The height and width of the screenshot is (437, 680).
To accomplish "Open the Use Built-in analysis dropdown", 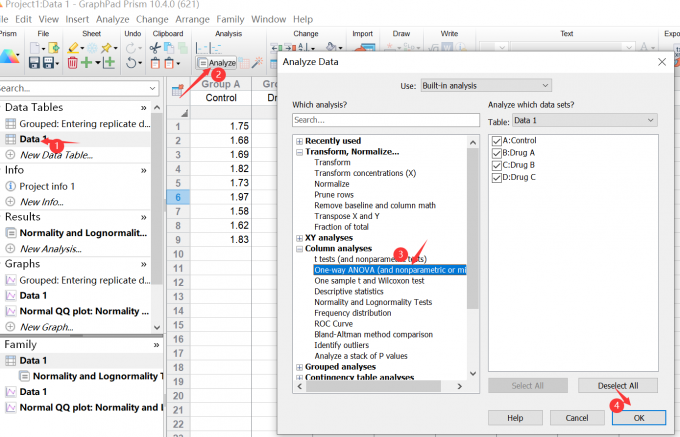I will pyautogui.click(x=486, y=86).
